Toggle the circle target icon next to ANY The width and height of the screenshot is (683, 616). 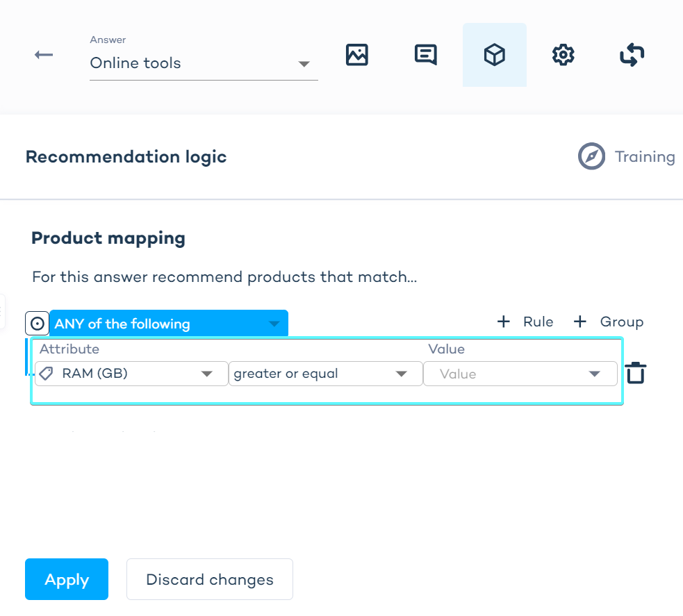coord(38,324)
